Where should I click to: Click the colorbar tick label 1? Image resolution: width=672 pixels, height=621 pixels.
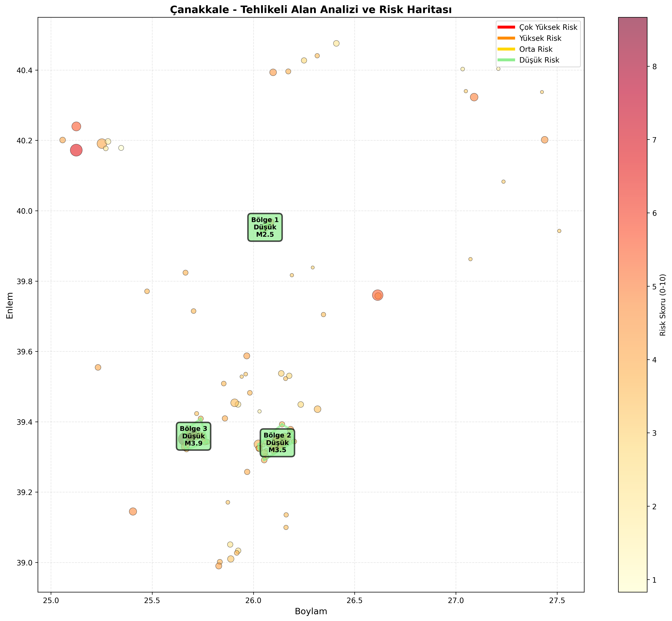(654, 580)
